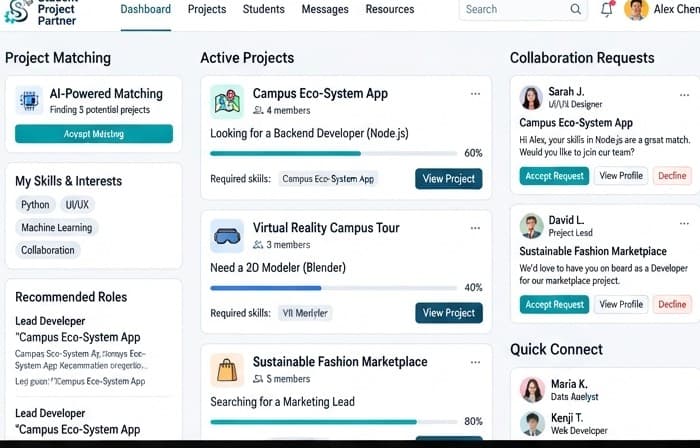Image resolution: width=700 pixels, height=448 pixels.
Task: Click the AI-Powered Matching chip icon
Action: (x=29, y=100)
